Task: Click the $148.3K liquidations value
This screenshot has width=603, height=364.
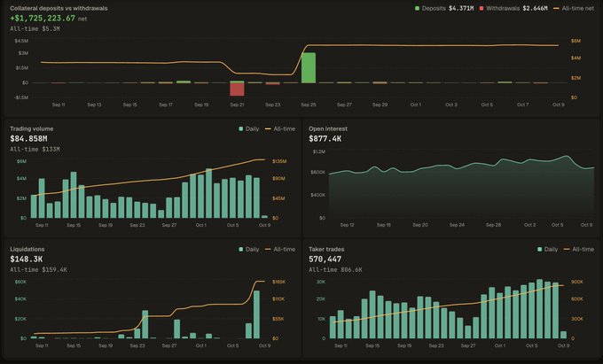Action: point(26,259)
